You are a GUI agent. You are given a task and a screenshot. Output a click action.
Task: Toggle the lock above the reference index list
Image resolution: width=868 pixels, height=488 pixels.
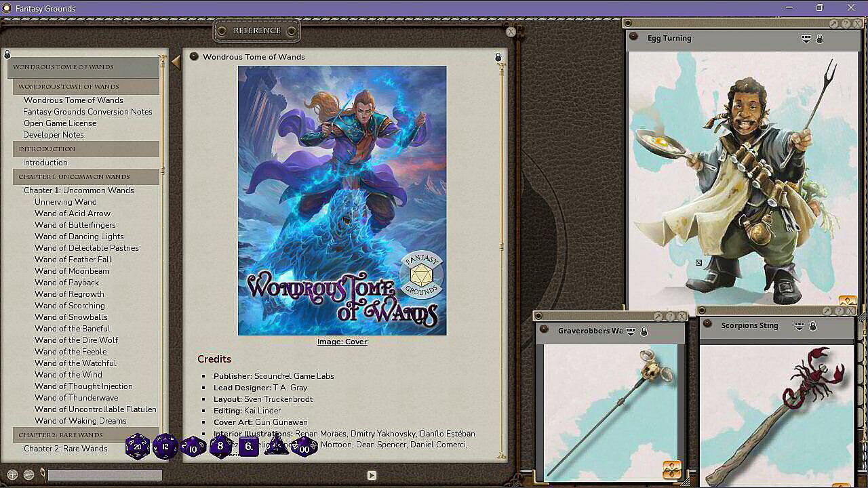[x=7, y=54]
